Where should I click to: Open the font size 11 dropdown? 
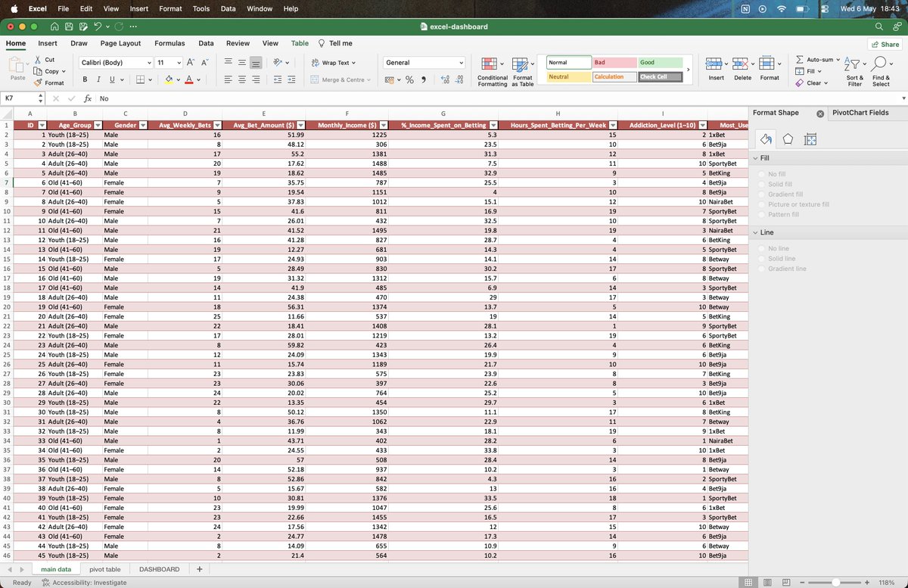(x=179, y=63)
